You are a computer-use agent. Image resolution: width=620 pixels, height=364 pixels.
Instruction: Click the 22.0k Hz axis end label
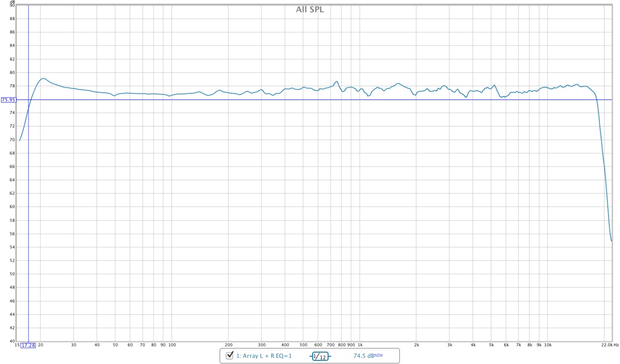click(x=610, y=344)
